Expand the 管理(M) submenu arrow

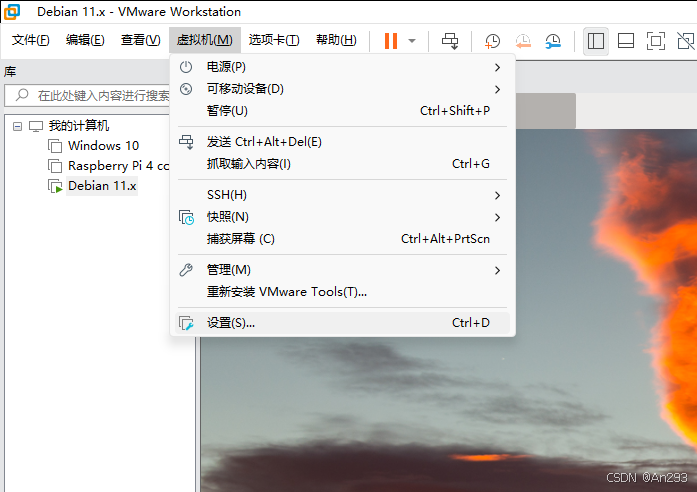497,271
